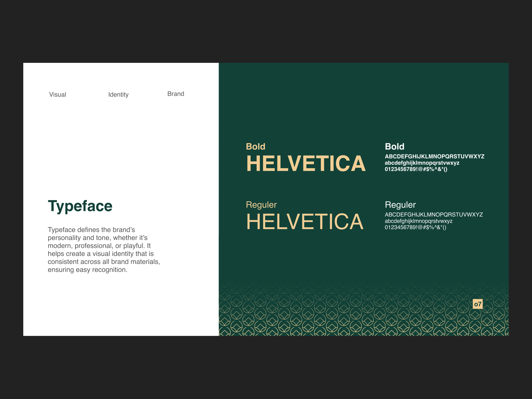This screenshot has width=532, height=399.
Task: Click the regular uppercase alphabet line
Action: 434,214
